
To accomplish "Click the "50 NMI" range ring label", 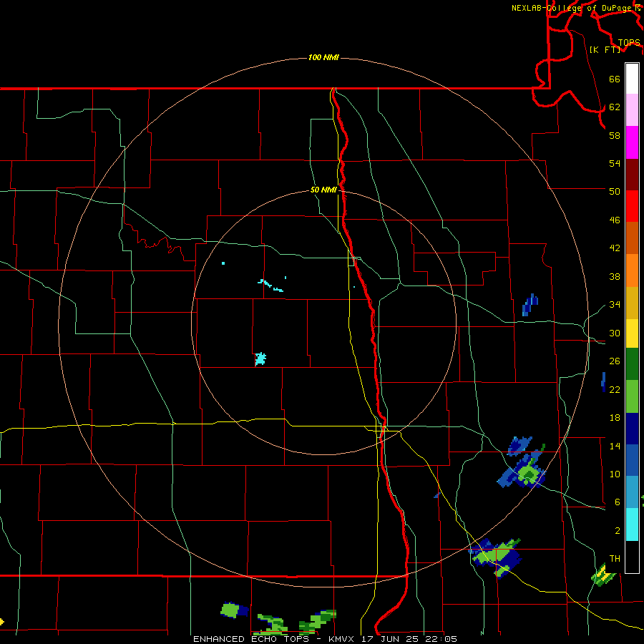I will click(x=323, y=190).
